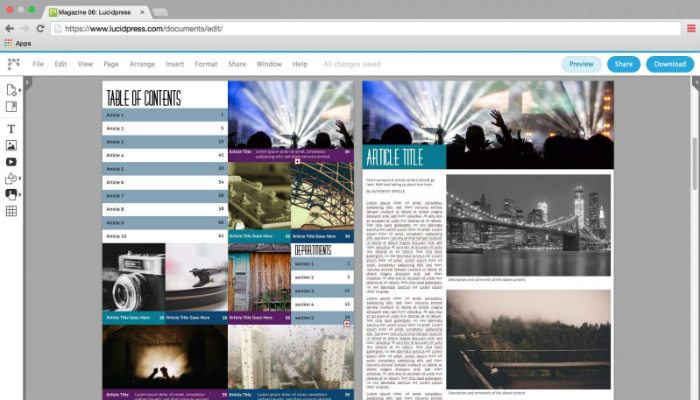This screenshot has height=400, width=700.
Task: Click the Table of Contents heading
Action: (x=144, y=98)
